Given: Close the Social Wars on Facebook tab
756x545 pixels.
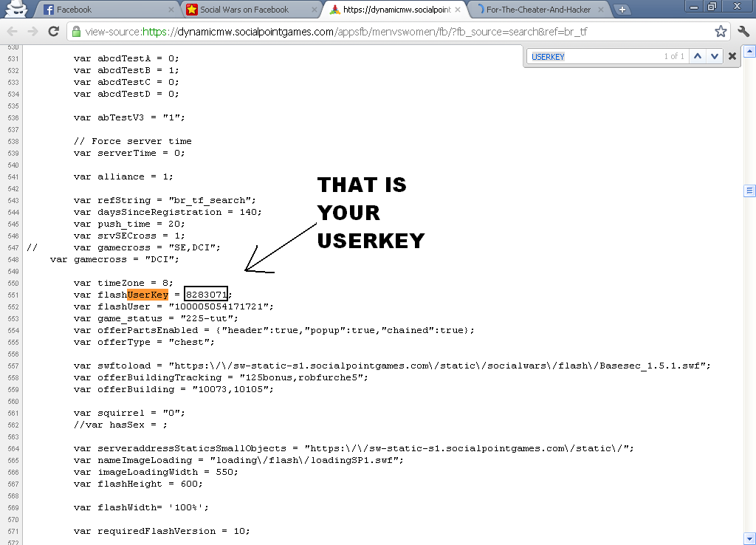Looking at the screenshot, I should [x=314, y=10].
